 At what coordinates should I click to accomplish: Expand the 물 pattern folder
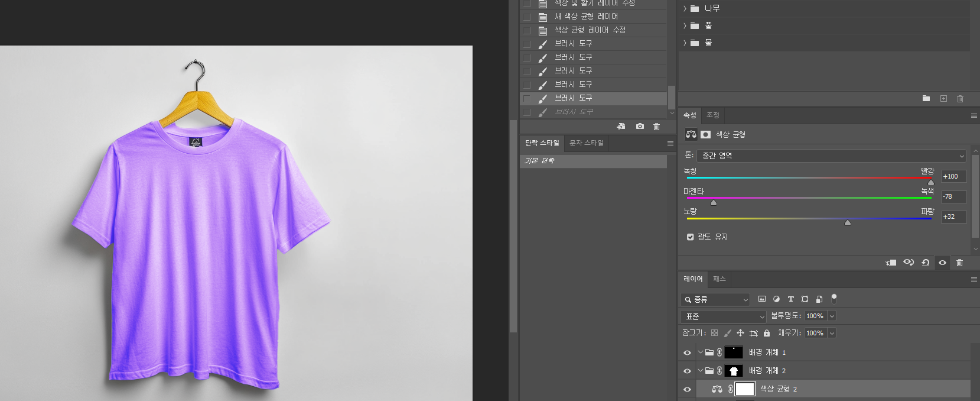(x=685, y=43)
